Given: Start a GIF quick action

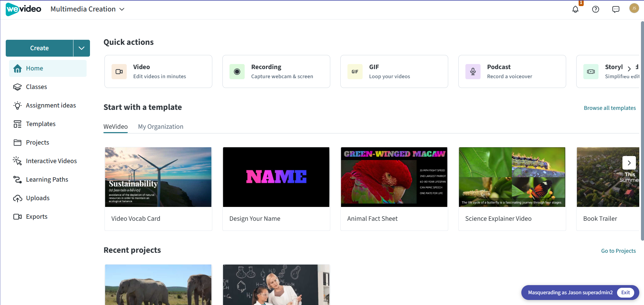Looking at the screenshot, I should [394, 71].
